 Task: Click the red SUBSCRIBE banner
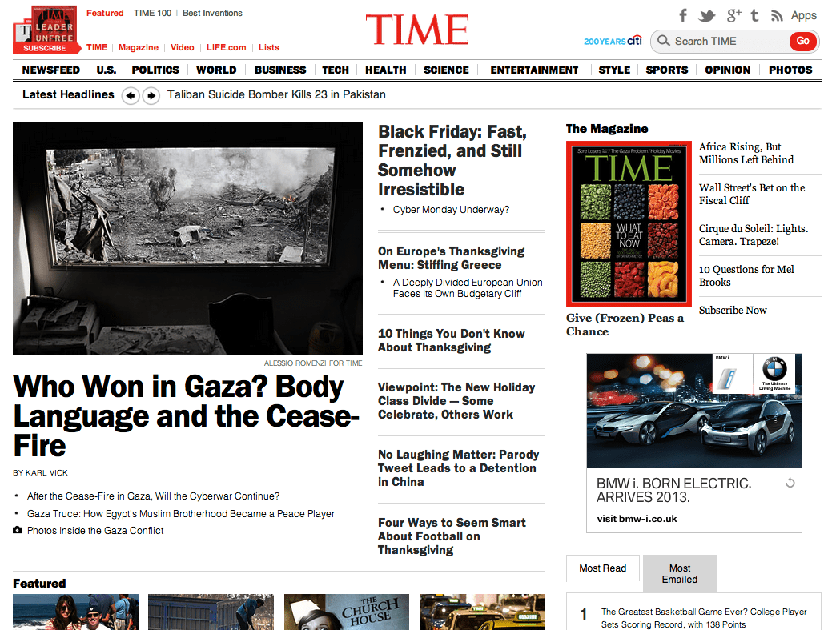45,48
